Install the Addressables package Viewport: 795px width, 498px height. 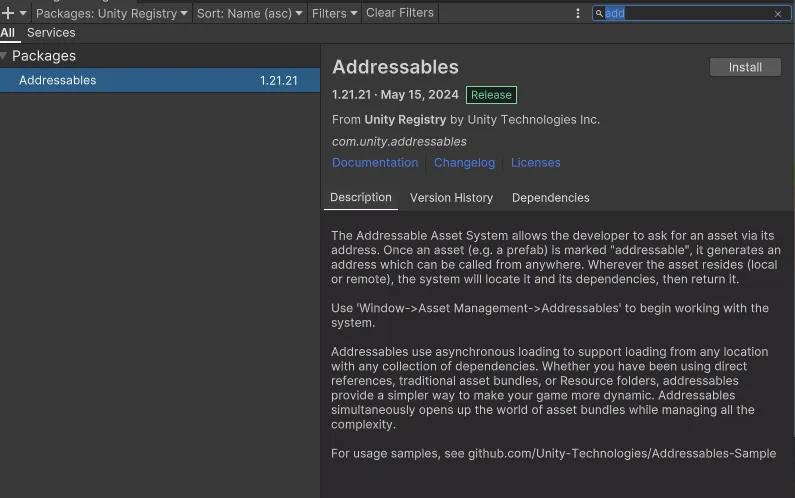[745, 67]
